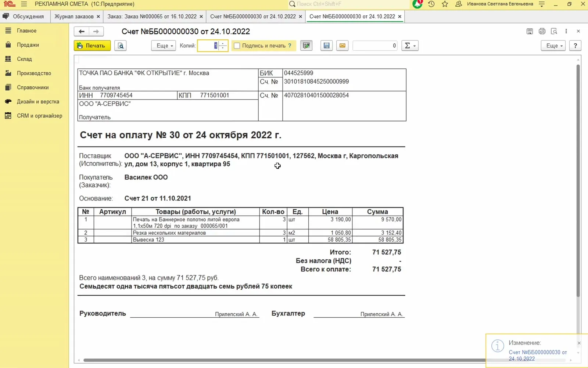Open Справочники section in sidebar
This screenshot has width=588, height=368.
pos(33,87)
